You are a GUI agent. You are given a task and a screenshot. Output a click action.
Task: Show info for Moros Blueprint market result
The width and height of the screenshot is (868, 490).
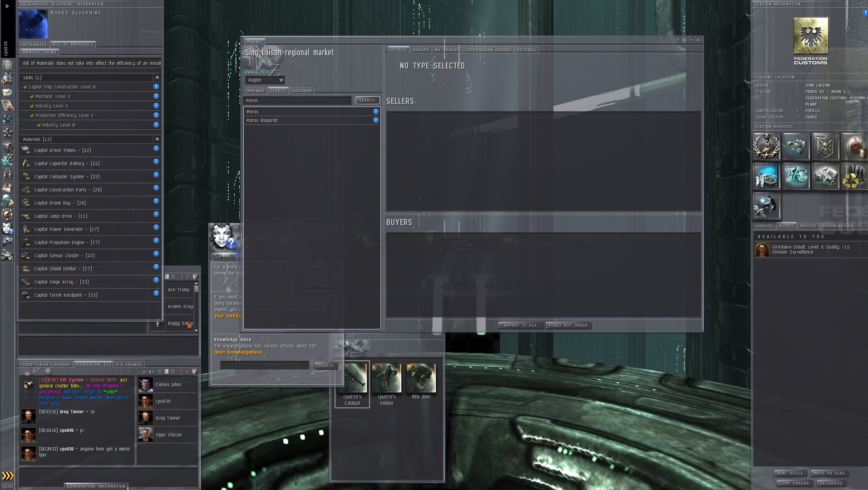coord(376,120)
